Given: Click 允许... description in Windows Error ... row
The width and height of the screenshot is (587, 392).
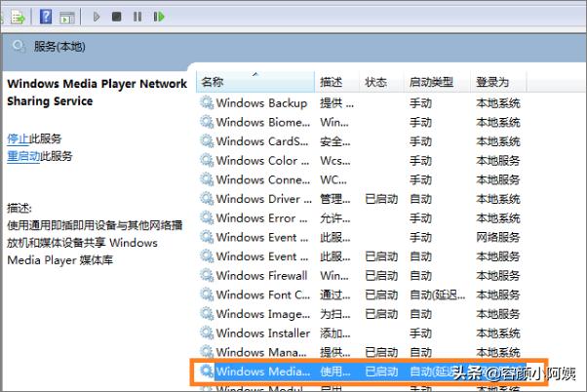Looking at the screenshot, I should pos(335,218).
